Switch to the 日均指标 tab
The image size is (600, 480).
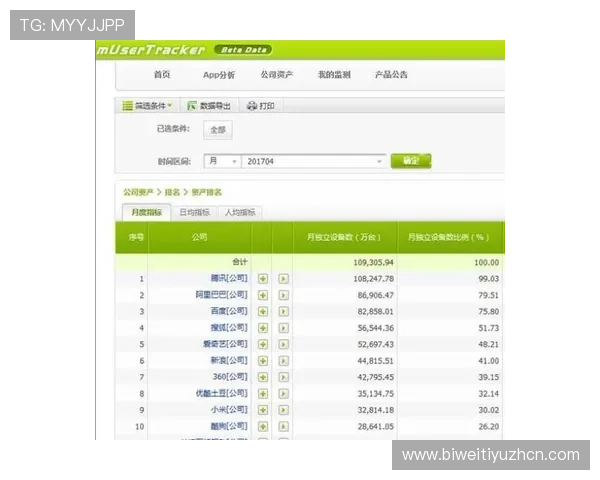194,212
